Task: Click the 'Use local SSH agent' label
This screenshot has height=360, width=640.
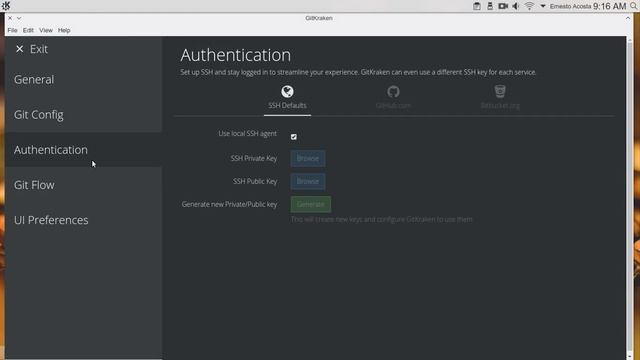Action: (x=247, y=133)
